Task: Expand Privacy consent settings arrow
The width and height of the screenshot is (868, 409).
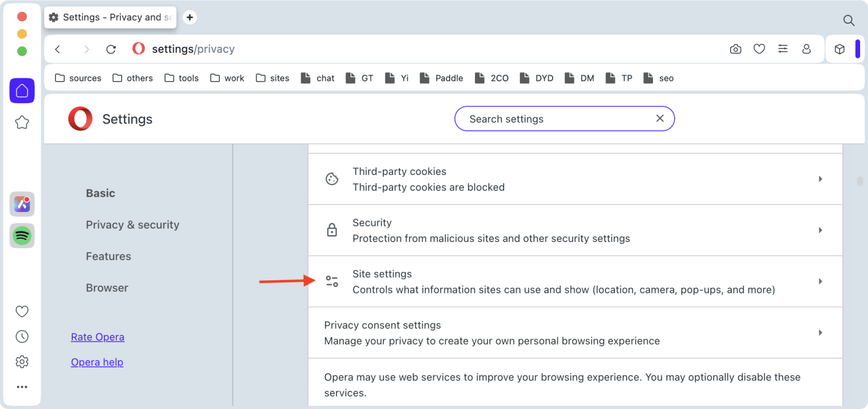Action: [x=820, y=332]
